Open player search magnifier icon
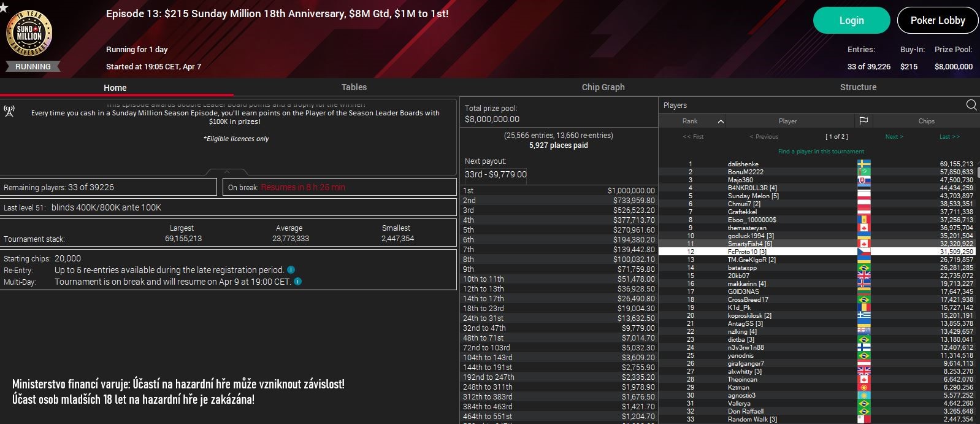Viewport: 980px width, 424px height. point(971,105)
